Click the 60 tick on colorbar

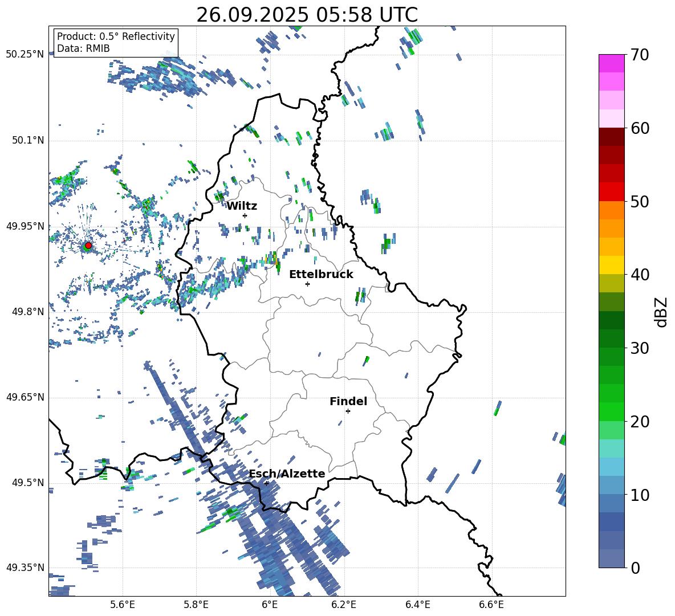point(640,128)
